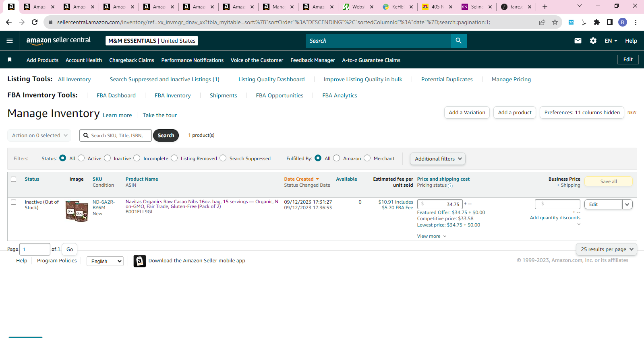The height and width of the screenshot is (338, 644).
Task: Go to Account Health
Action: [x=84, y=60]
